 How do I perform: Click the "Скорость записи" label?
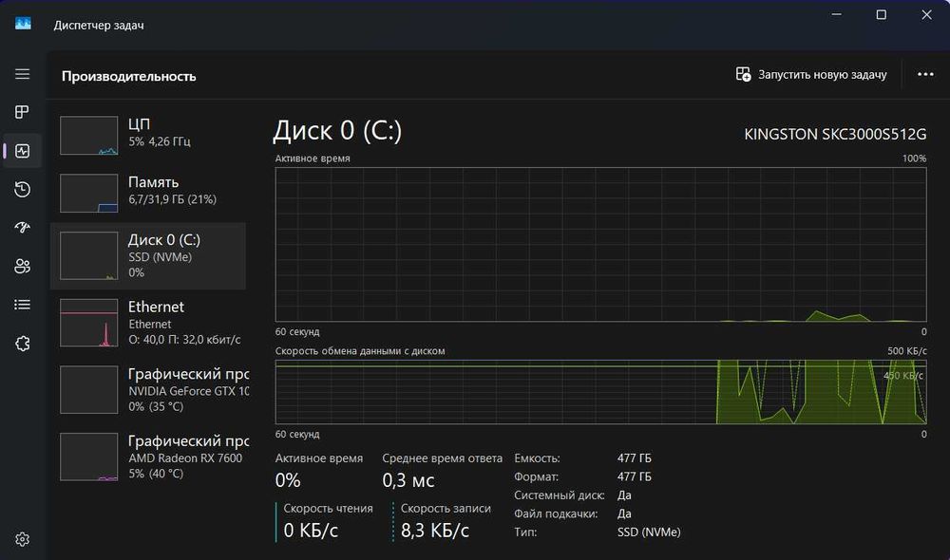point(446,509)
